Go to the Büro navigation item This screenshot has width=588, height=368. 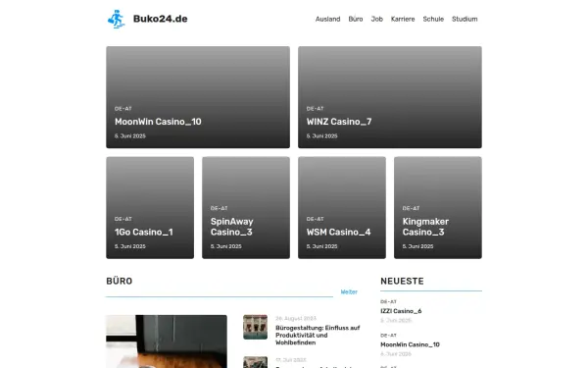pos(356,19)
